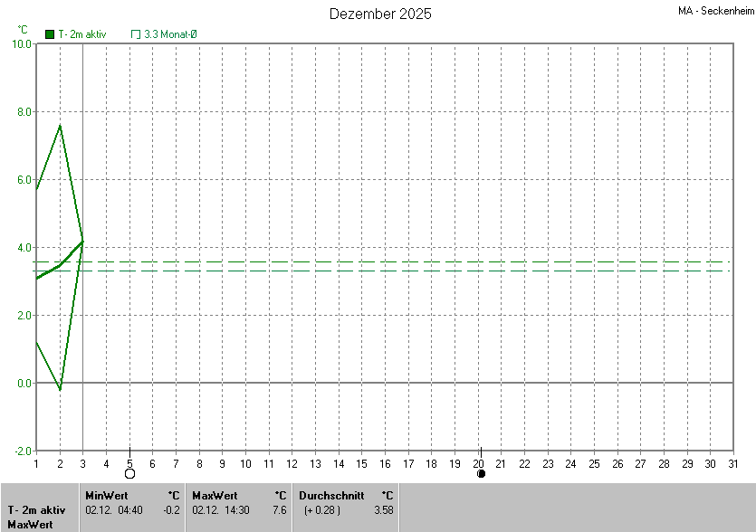Click the new moon icon below day 20

coord(481,473)
